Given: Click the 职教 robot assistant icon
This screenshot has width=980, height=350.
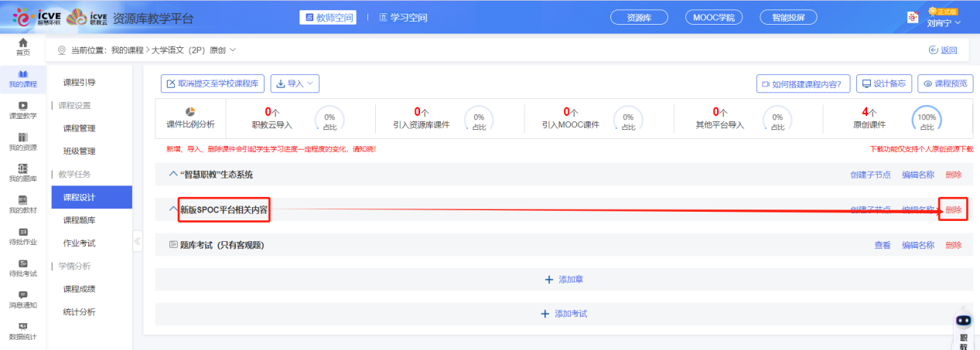Looking at the screenshot, I should point(963,321).
